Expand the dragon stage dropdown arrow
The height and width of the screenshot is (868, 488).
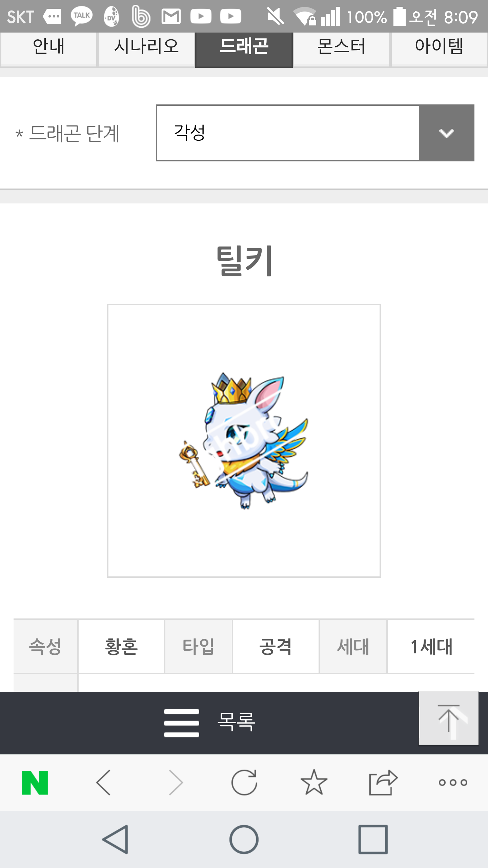(447, 133)
